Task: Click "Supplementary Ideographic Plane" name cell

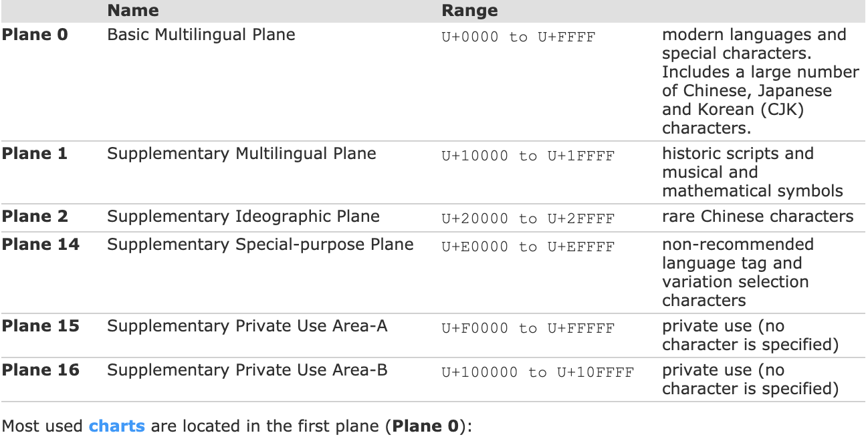Action: click(243, 216)
